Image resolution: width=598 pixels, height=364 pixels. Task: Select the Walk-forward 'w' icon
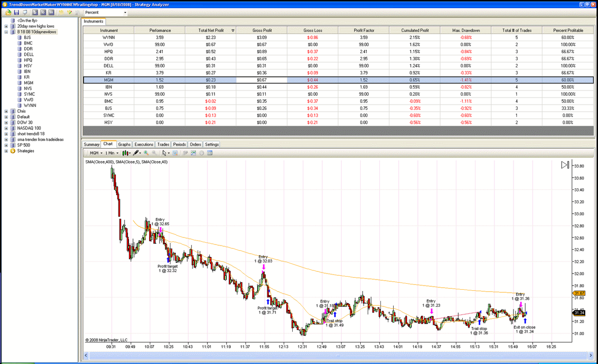click(x=51, y=12)
